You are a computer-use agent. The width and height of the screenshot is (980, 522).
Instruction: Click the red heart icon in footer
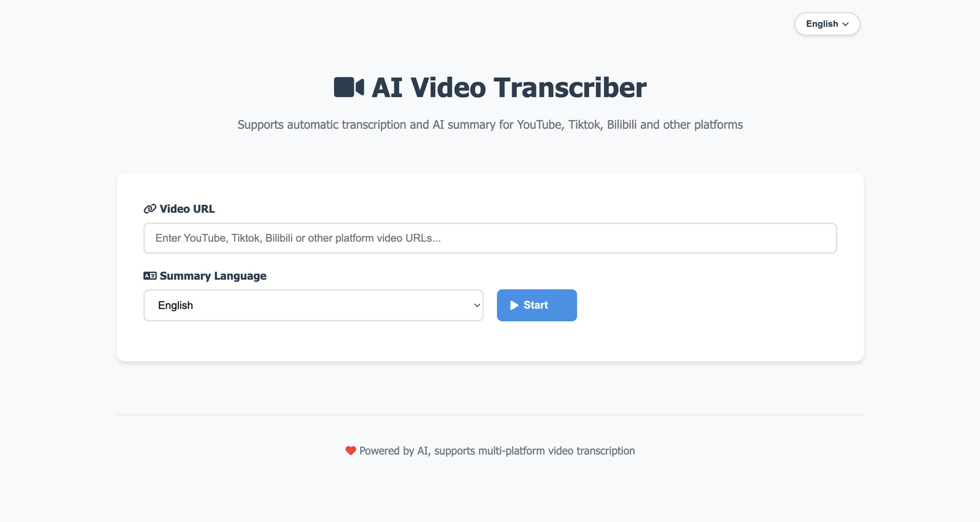(x=350, y=451)
